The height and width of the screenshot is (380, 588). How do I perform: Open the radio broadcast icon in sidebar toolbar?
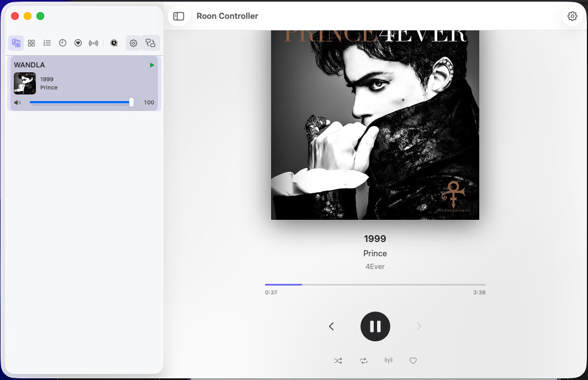click(93, 43)
